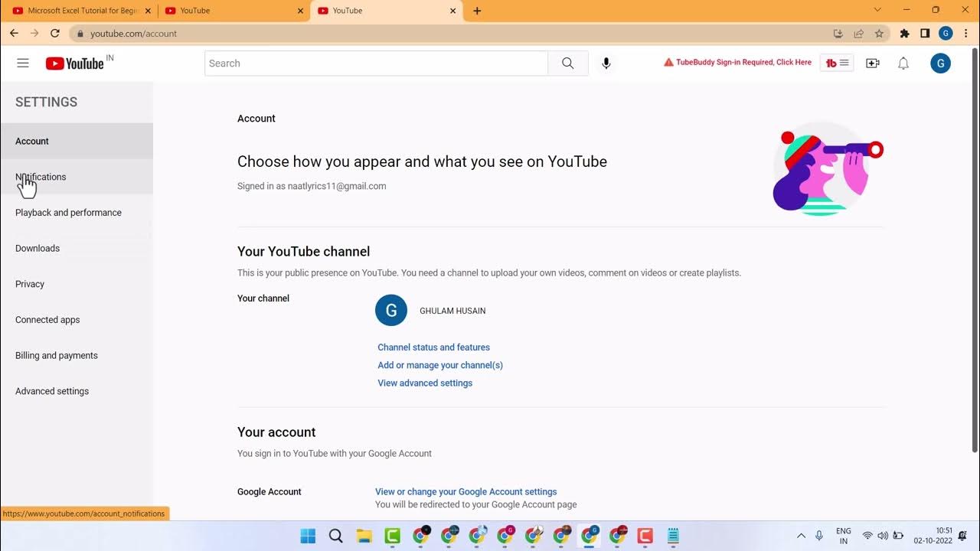Open the tab search dropdown arrow
980x551 pixels.
tap(877, 10)
